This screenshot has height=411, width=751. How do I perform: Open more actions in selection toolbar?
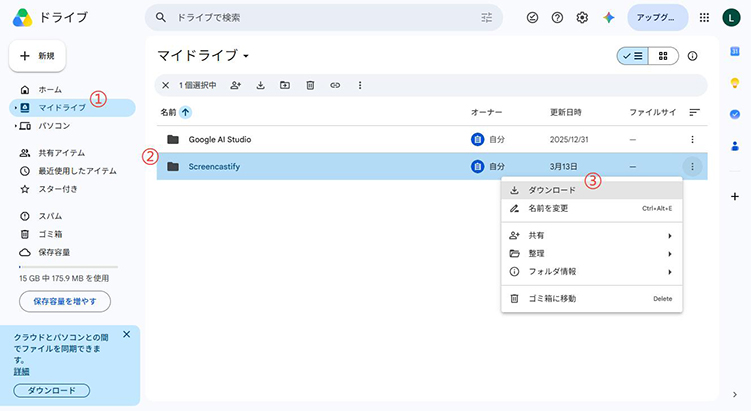[360, 85]
